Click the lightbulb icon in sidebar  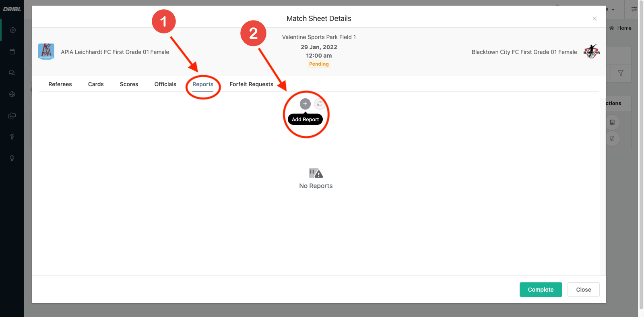tap(12, 158)
